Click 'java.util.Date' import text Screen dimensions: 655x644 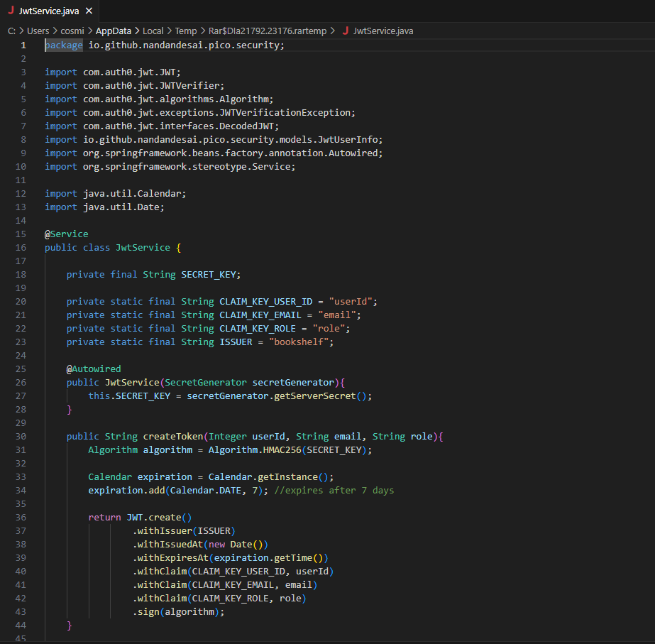(121, 207)
